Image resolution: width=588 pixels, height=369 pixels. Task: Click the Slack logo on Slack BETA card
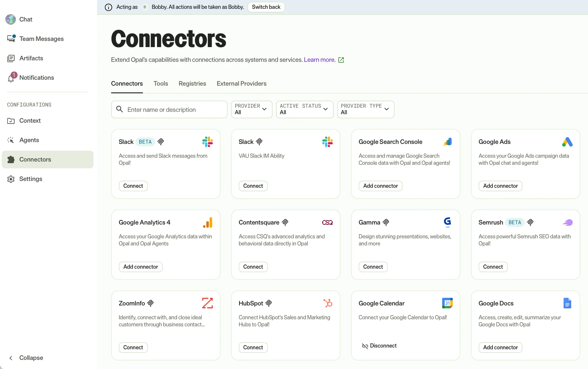click(208, 142)
